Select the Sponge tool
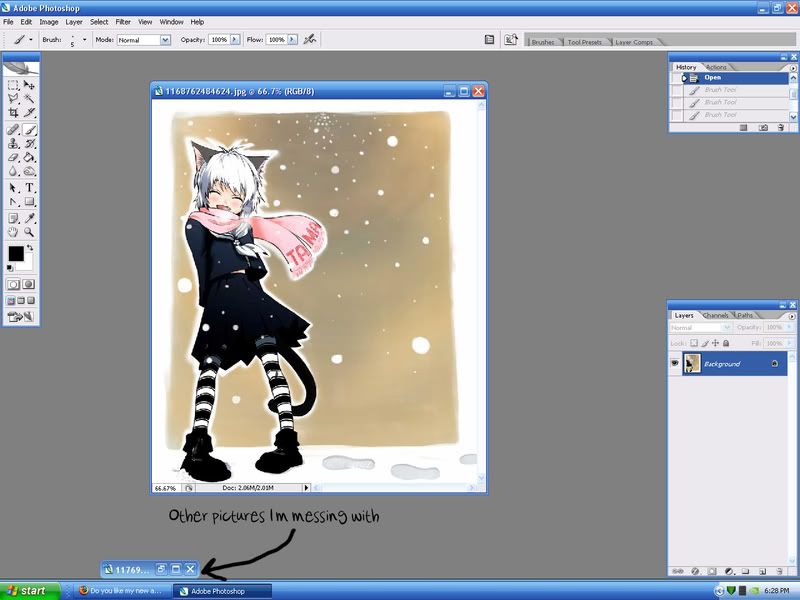Screen dimensions: 800x600 pos(29,171)
